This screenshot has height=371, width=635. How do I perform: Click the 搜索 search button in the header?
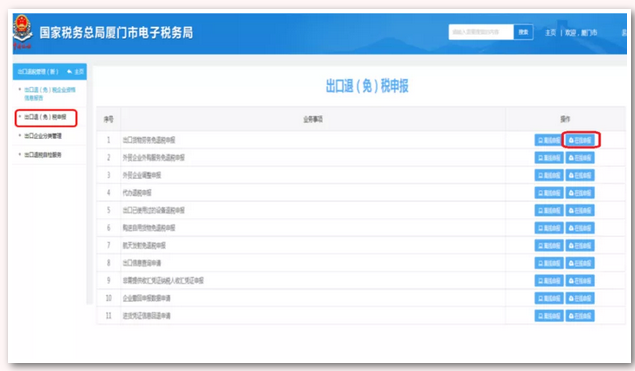[x=523, y=32]
